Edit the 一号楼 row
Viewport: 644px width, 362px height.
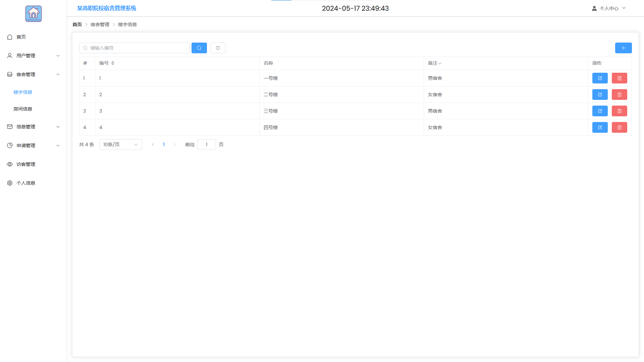pos(600,78)
